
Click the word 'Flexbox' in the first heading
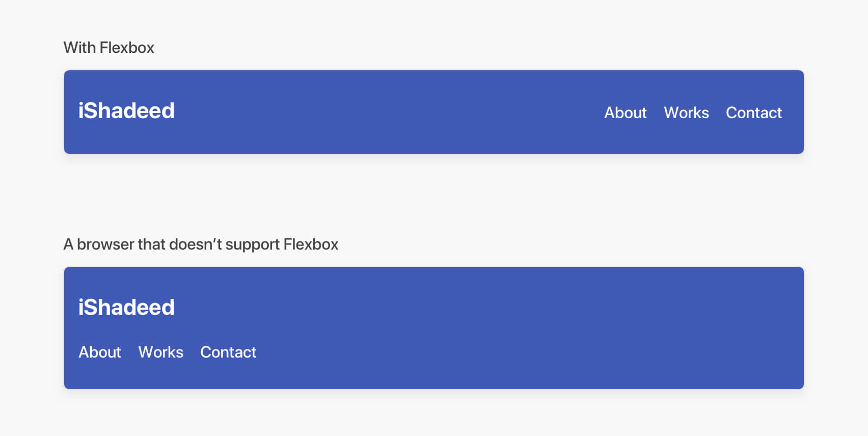(x=127, y=48)
